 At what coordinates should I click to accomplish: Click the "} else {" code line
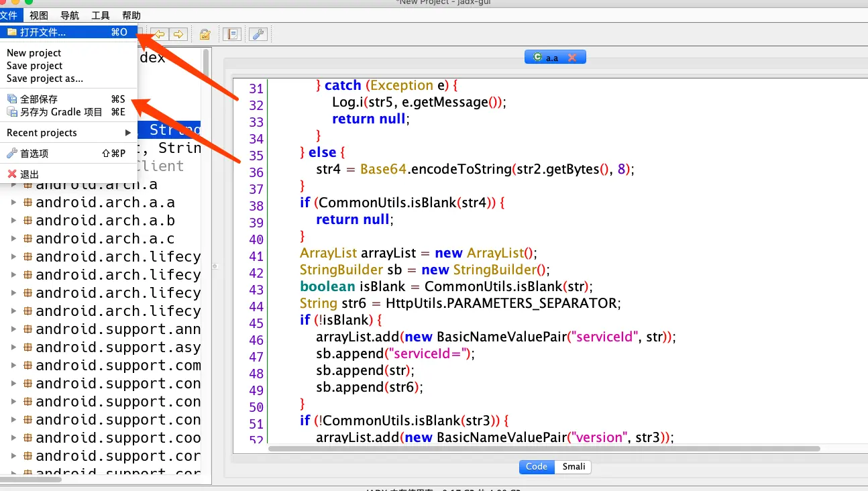pos(323,152)
